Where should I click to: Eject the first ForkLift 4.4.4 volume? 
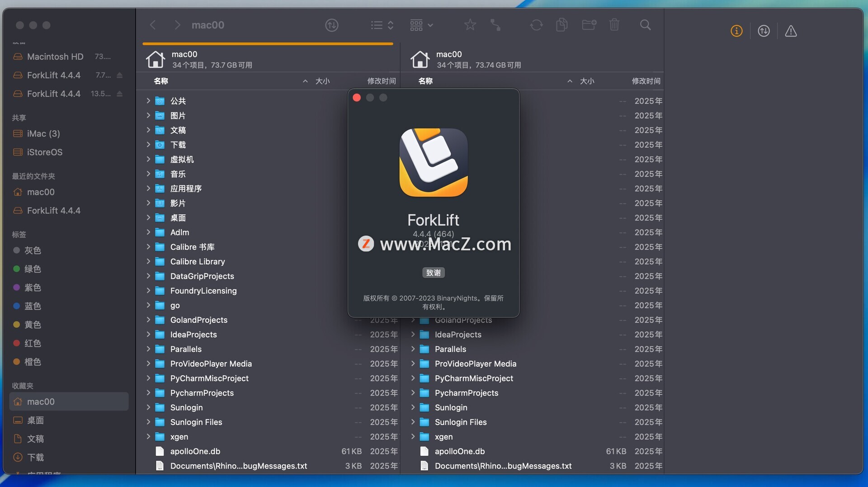tap(120, 76)
